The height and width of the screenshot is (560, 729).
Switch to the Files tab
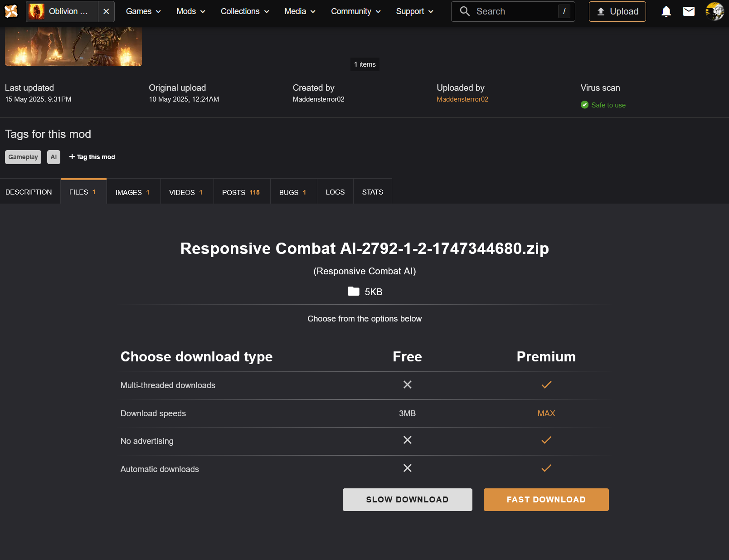(x=83, y=192)
